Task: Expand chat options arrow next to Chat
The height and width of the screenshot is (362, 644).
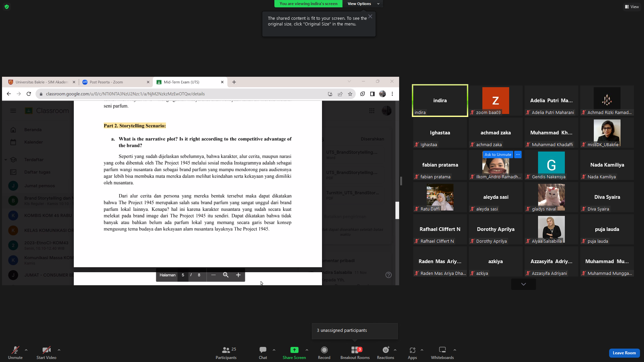Action: click(x=274, y=350)
